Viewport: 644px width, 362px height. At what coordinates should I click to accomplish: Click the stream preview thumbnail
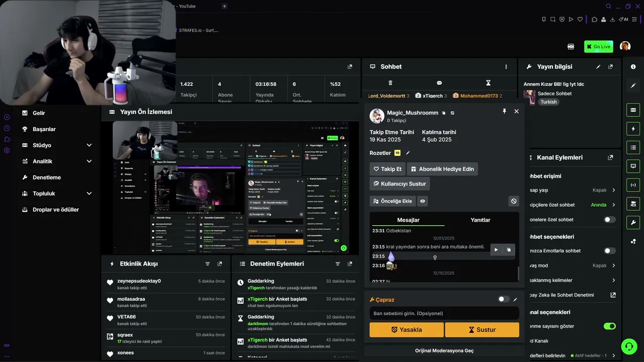tap(235, 188)
